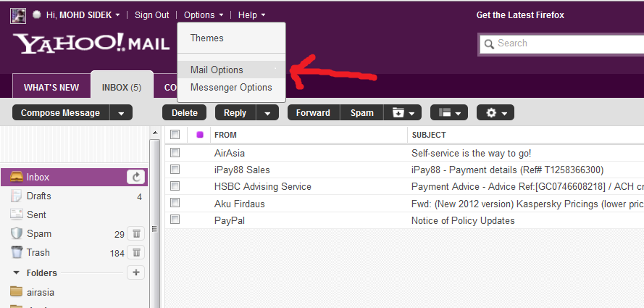Click the search magnifier icon
644x308 pixels.
(489, 44)
